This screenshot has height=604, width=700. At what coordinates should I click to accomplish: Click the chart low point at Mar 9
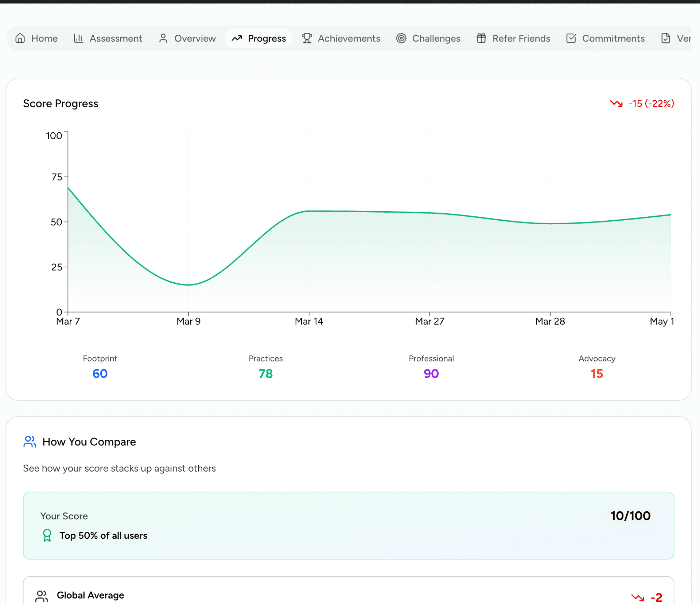188,285
